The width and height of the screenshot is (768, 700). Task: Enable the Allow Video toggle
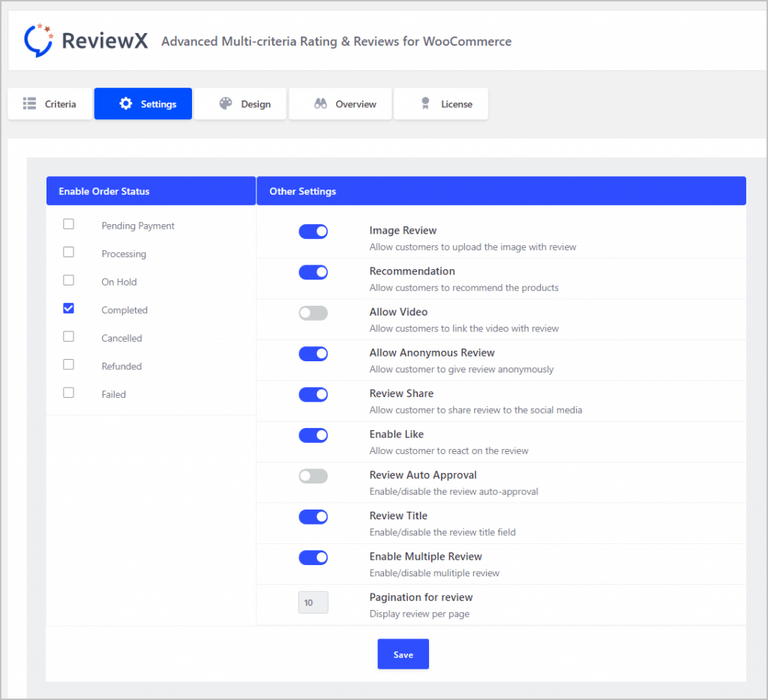(x=313, y=313)
